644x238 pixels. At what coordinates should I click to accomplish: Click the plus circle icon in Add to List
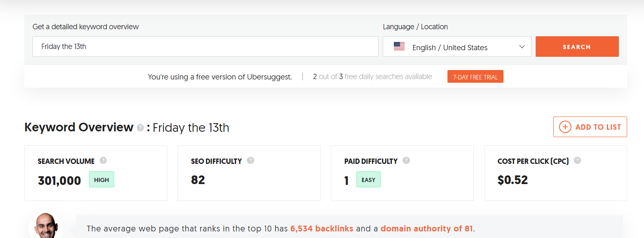(x=565, y=127)
